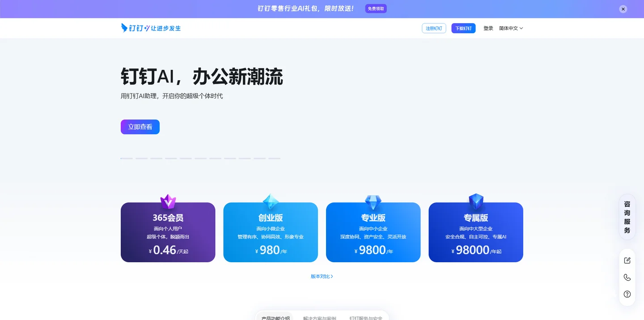Click the ¥0.46/天起 price
The image size is (644, 320).
168,250
